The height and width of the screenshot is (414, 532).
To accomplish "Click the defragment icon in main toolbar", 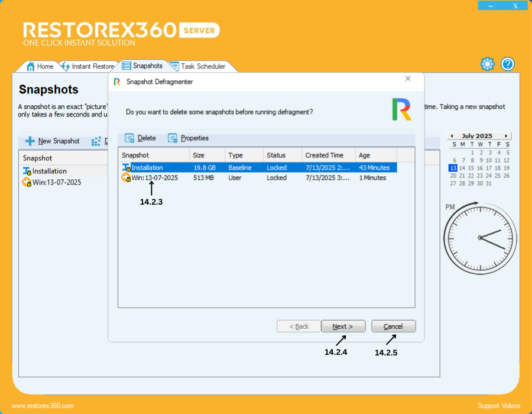I will (96, 141).
